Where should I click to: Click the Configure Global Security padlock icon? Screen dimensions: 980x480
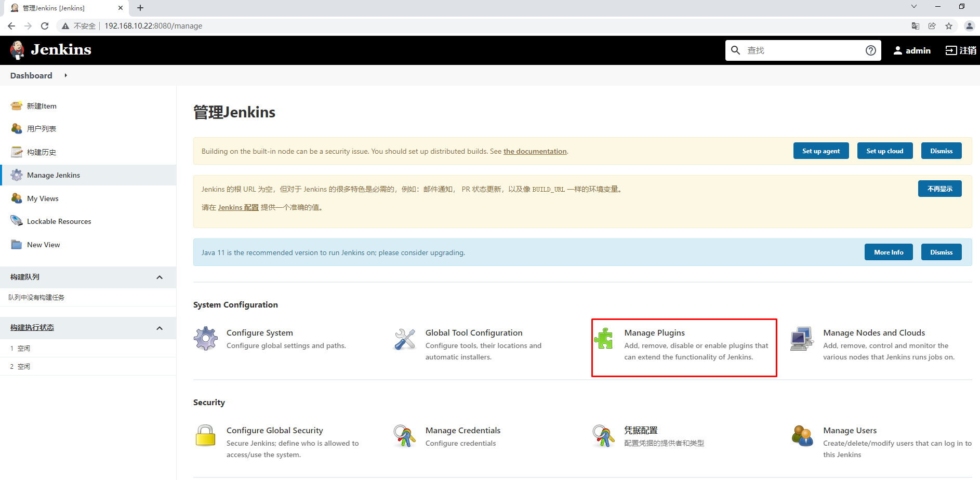pyautogui.click(x=206, y=436)
